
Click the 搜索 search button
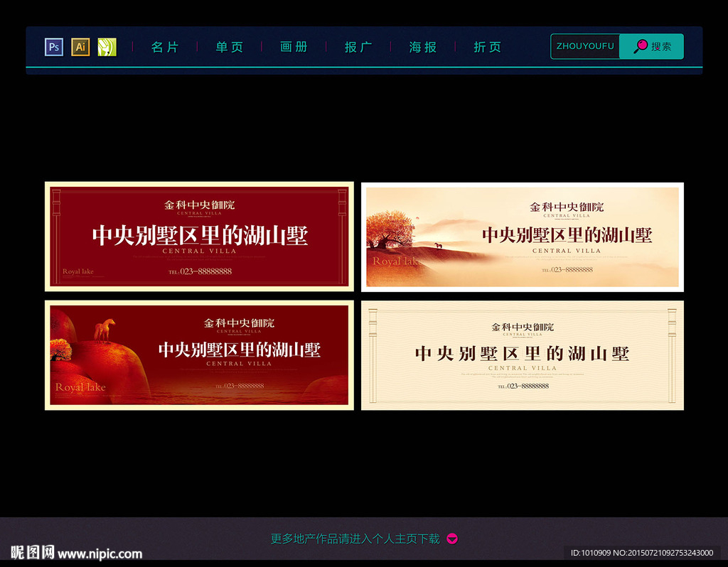pos(651,46)
